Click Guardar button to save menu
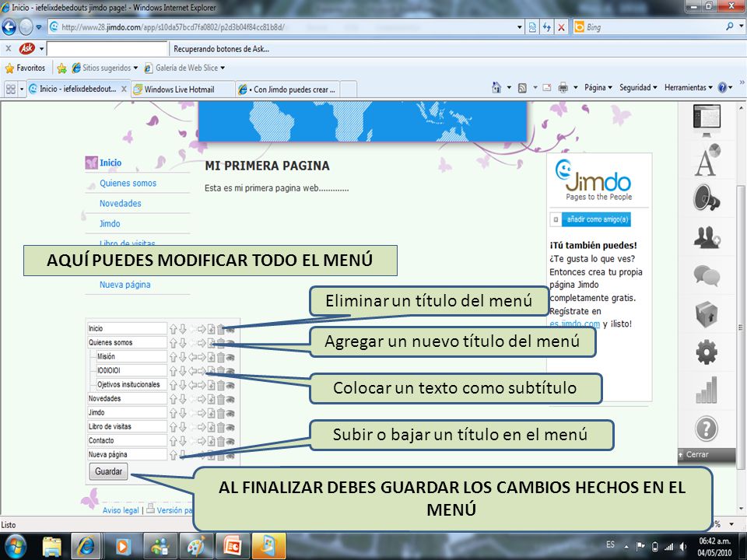 (108, 471)
